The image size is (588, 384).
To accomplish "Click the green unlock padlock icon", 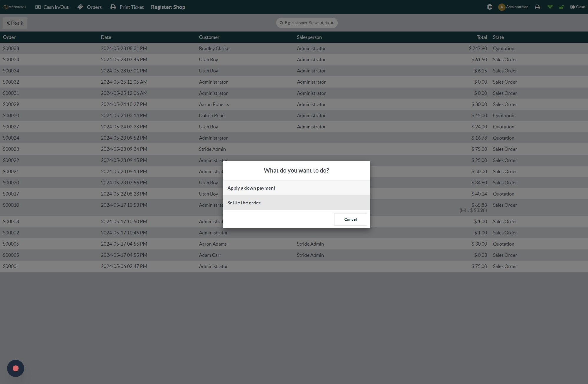I will click(x=562, y=7).
